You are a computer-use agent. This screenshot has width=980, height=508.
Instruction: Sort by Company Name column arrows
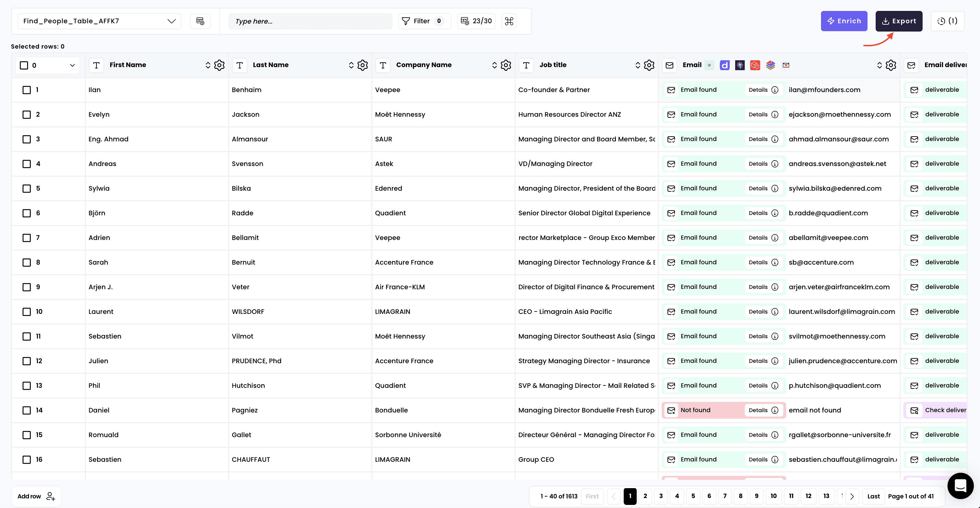(494, 65)
